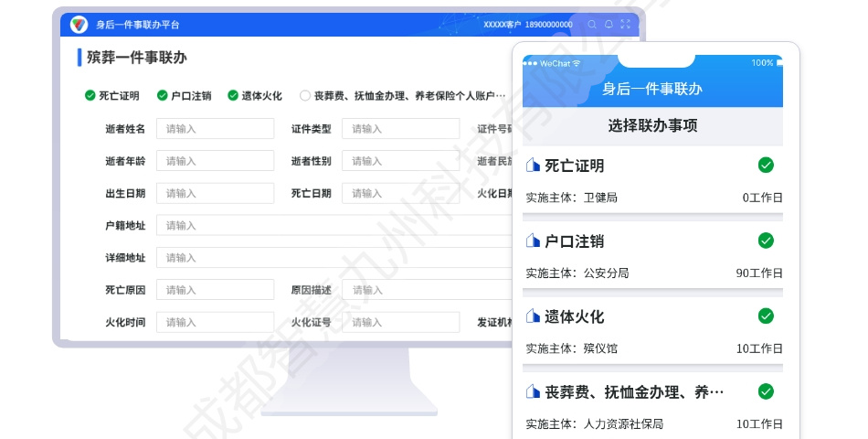Click the building icon beside 遗体火化
Image resolution: width=868 pixels, height=439 pixels.
[533, 316]
